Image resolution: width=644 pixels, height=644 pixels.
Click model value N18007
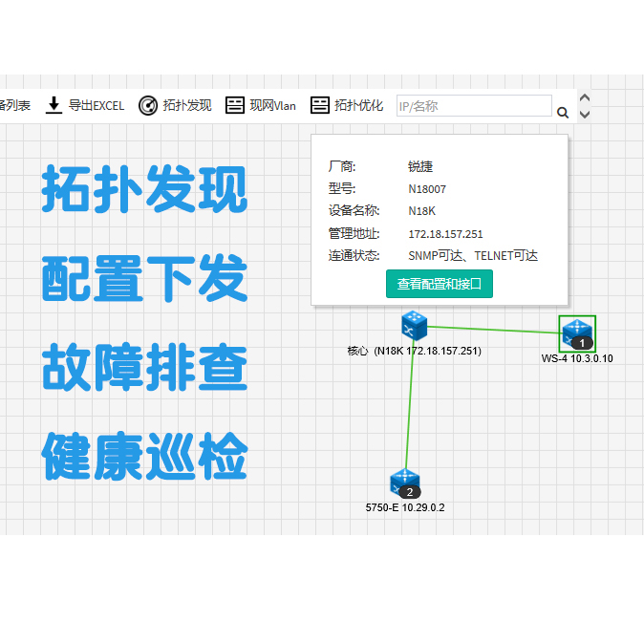coord(427,189)
